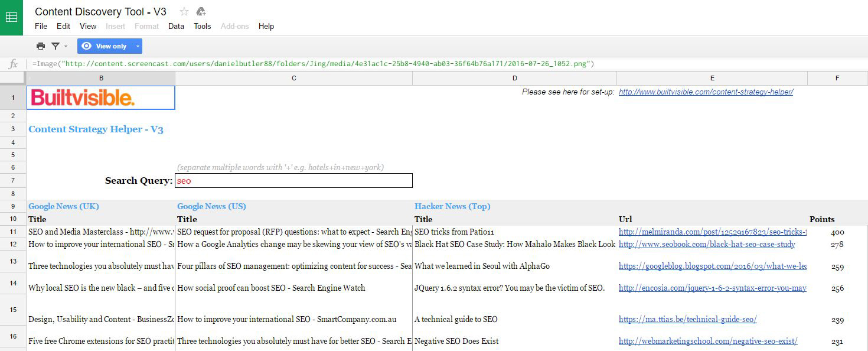Open the Tools menu
The image size is (868, 351).
tap(203, 26)
